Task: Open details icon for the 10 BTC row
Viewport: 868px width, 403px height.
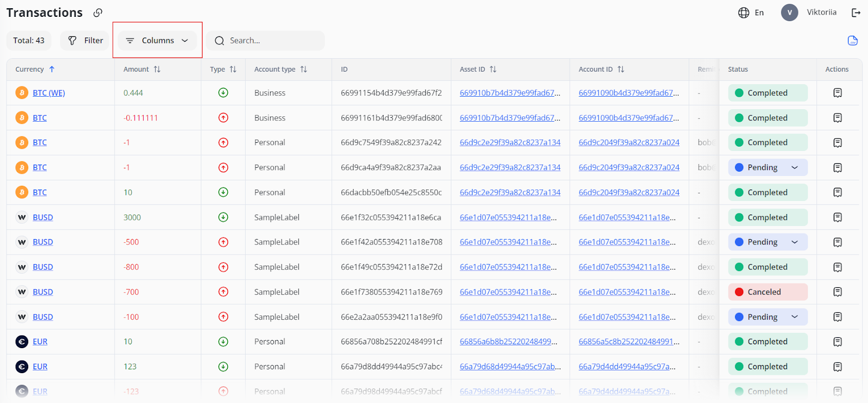Action: click(x=838, y=192)
